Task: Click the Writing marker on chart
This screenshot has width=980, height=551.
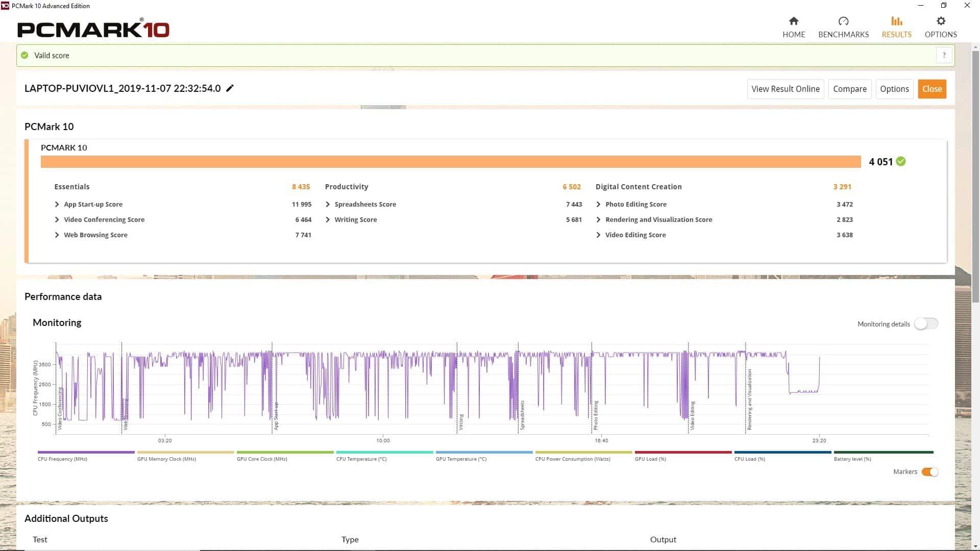Action: click(461, 422)
